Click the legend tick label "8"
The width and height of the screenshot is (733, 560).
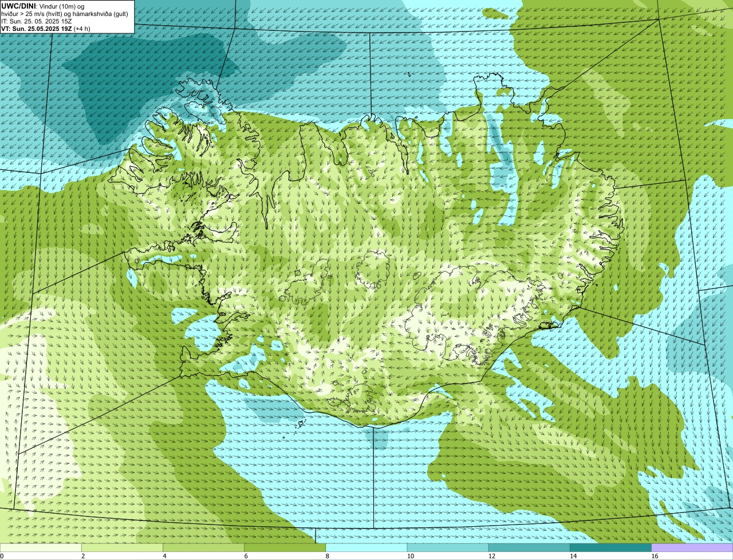click(x=327, y=556)
